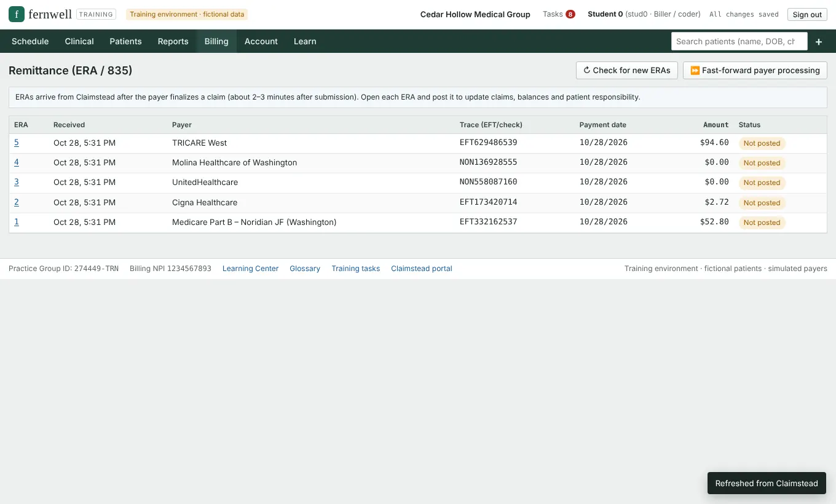Click the Payer column header

point(182,125)
